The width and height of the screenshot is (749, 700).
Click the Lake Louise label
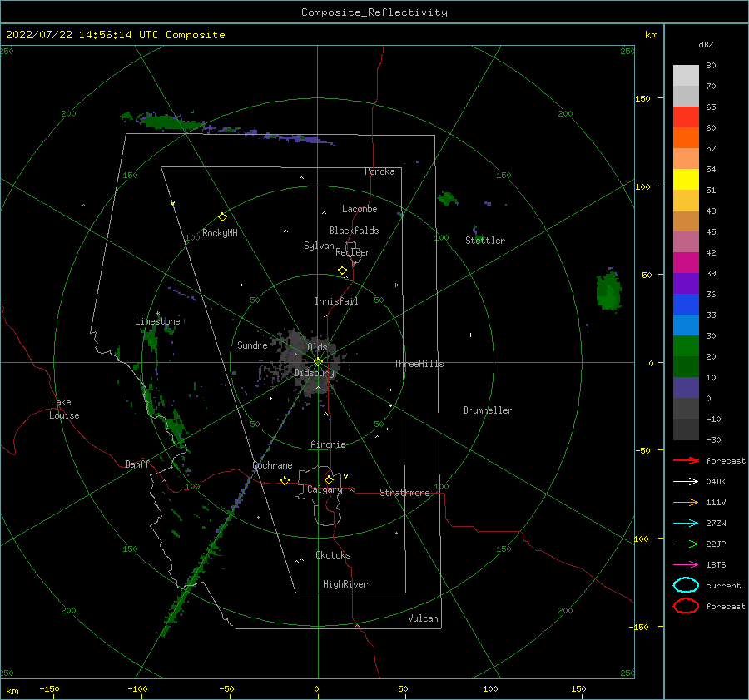pos(64,409)
